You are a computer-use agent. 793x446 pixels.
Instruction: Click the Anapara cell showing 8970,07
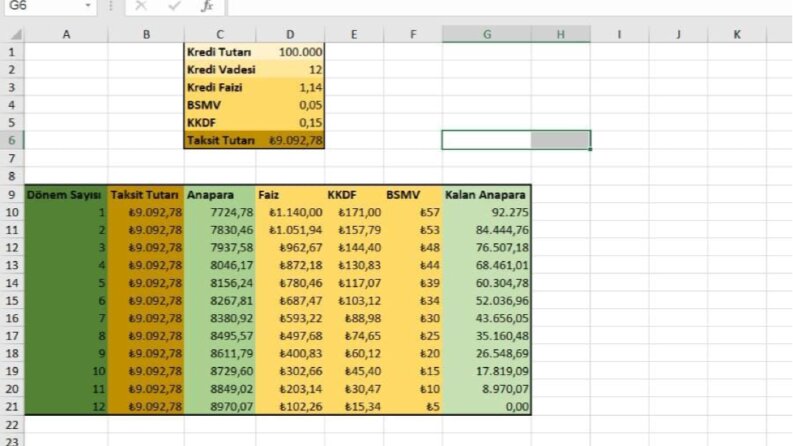(220, 407)
